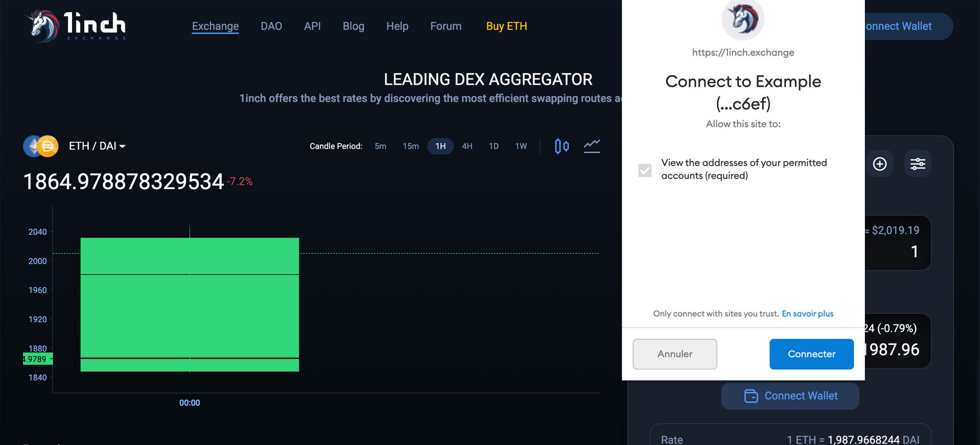The image size is (980, 445).
Task: Select the 15m candle period
Action: [x=411, y=146]
